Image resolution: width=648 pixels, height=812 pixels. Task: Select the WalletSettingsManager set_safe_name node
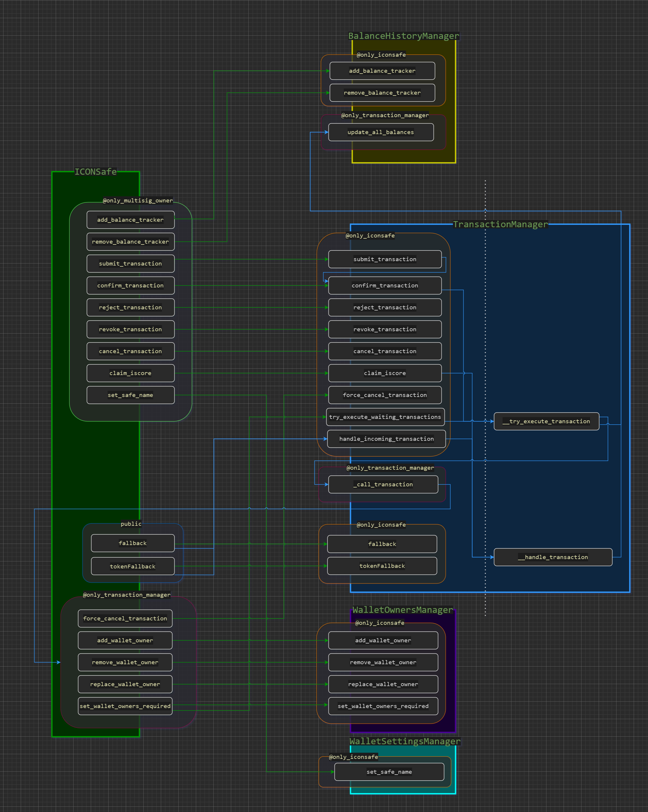tap(389, 772)
